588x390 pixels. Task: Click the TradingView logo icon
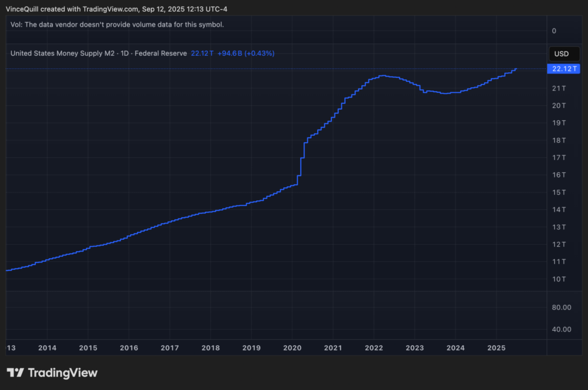click(16, 372)
